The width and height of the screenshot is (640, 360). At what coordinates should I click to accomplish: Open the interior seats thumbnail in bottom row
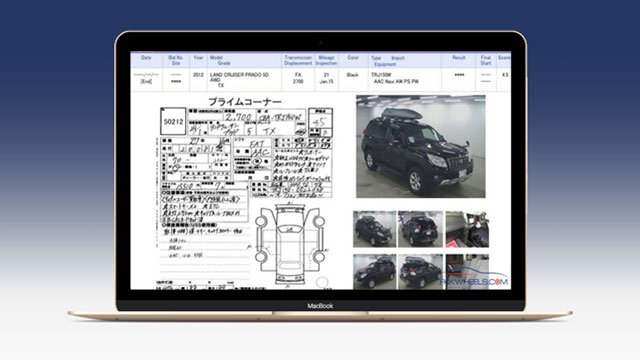click(467, 272)
